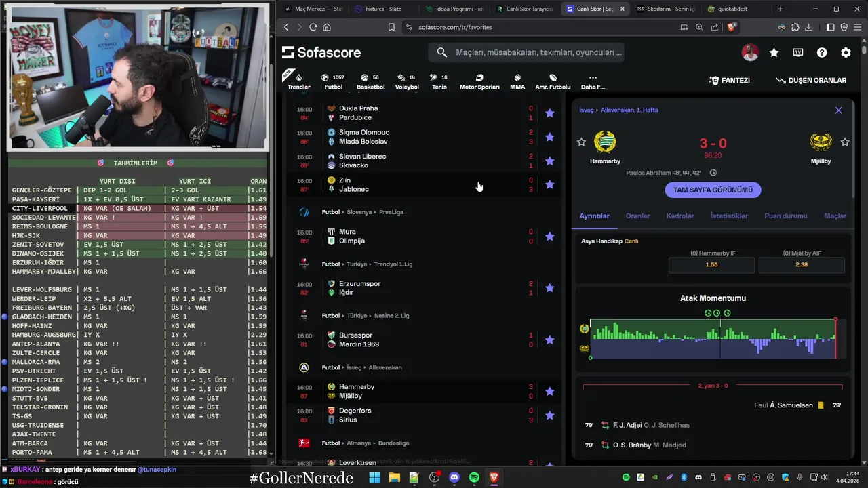Open the TV schedule icon

[x=798, y=52]
